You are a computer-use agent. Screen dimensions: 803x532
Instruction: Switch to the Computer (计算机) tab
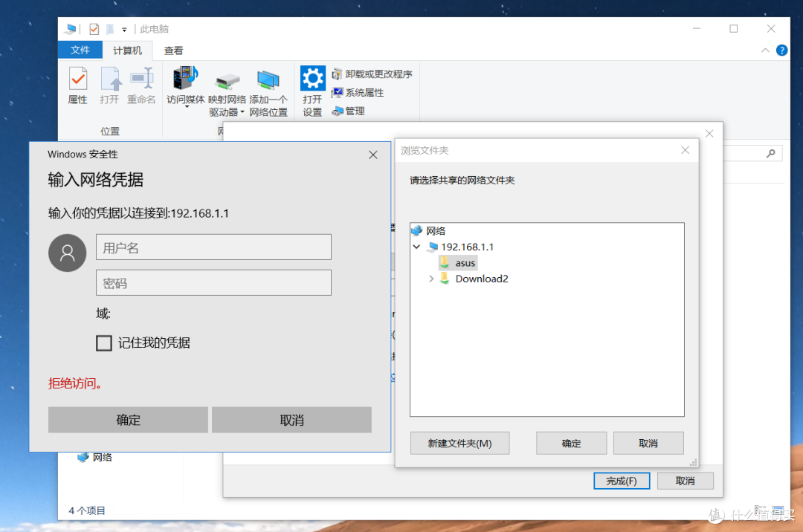click(128, 50)
